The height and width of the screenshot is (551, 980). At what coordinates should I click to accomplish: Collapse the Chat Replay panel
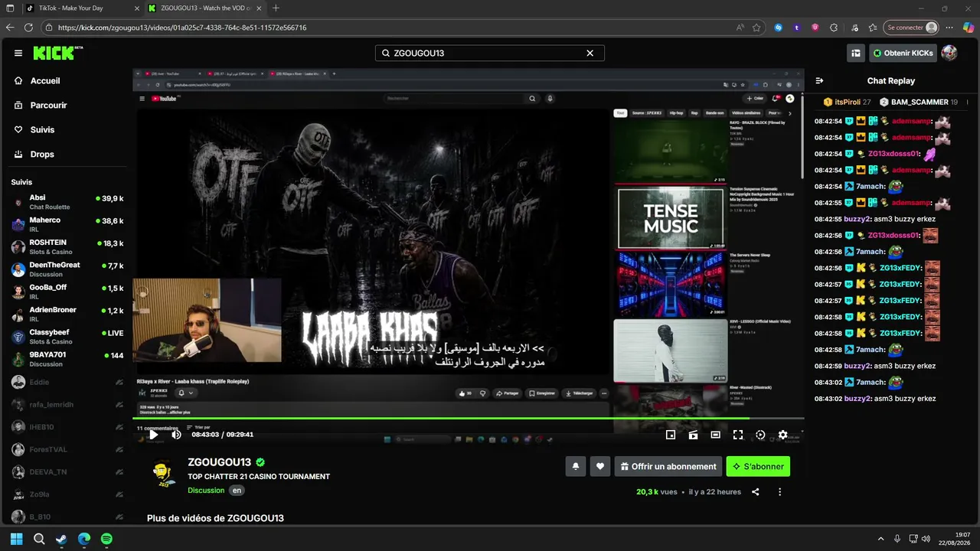point(819,80)
